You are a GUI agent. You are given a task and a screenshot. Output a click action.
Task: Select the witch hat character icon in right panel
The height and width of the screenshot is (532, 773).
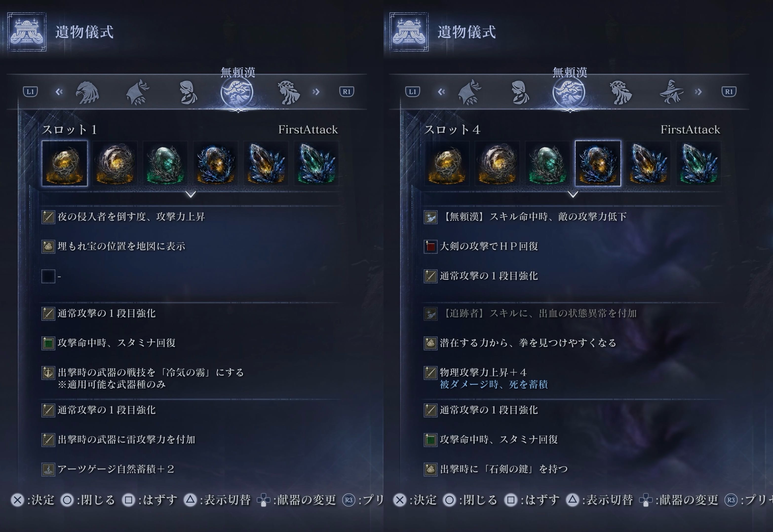(x=671, y=92)
